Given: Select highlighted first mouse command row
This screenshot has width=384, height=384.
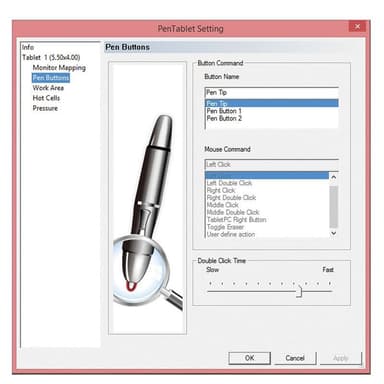Looking at the screenshot, I should pos(267,175).
